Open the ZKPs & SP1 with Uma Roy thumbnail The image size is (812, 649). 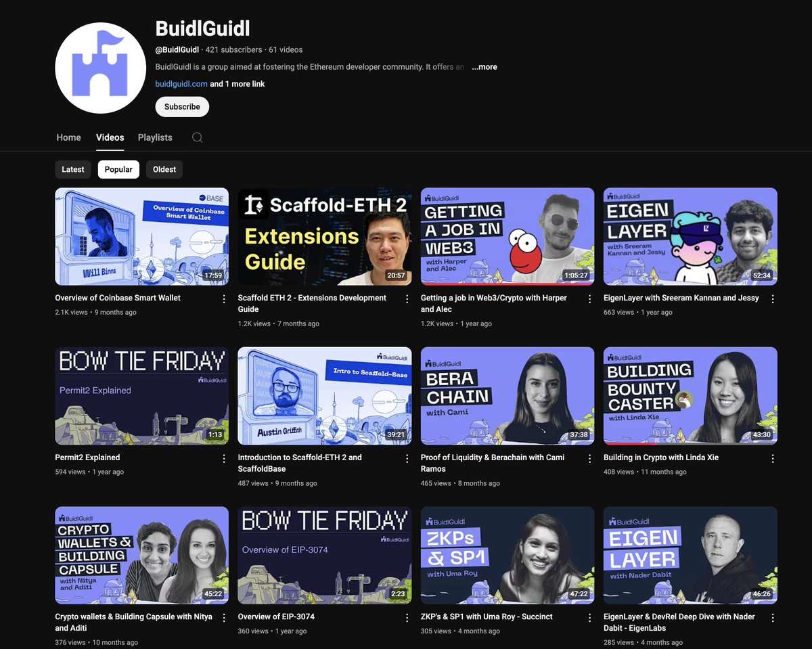click(x=507, y=555)
